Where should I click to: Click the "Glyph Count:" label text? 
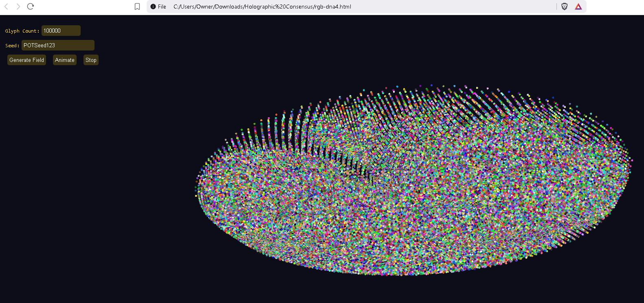22,31
